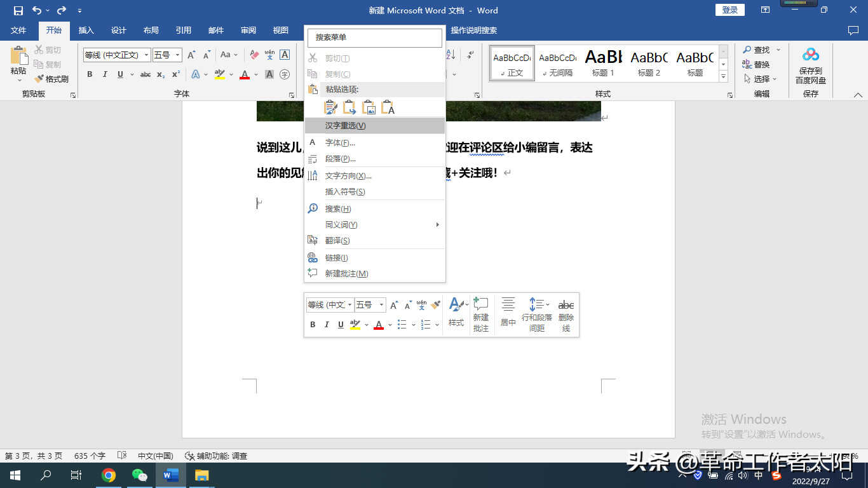Open ribbon font size dropdown 五号
The image size is (868, 488).
pos(177,55)
